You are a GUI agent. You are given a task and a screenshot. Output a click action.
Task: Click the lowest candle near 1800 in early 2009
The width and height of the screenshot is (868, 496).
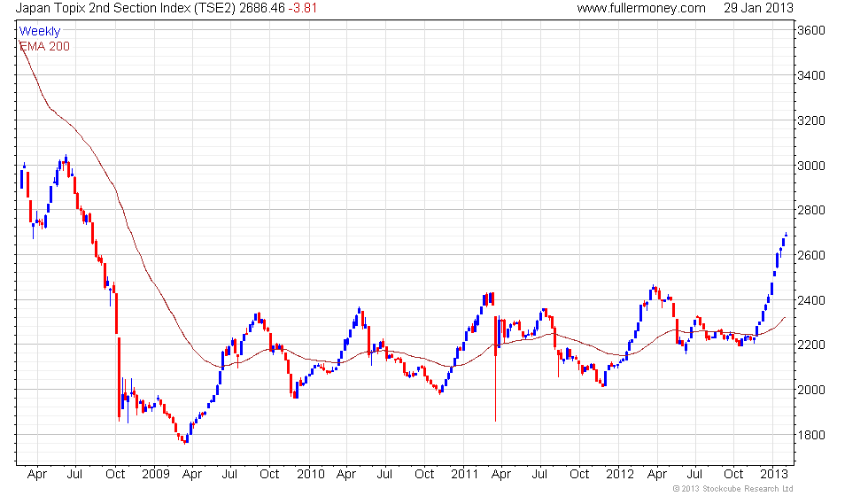tap(185, 441)
